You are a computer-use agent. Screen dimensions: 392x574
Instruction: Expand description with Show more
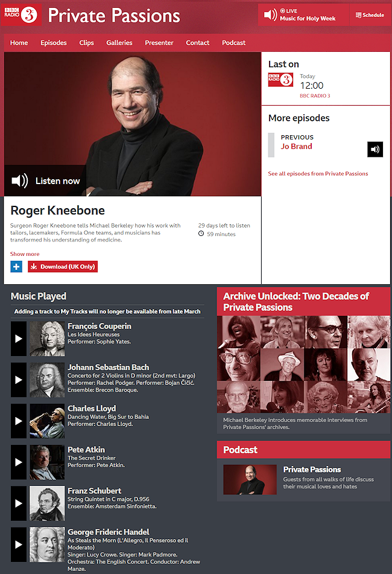25,254
